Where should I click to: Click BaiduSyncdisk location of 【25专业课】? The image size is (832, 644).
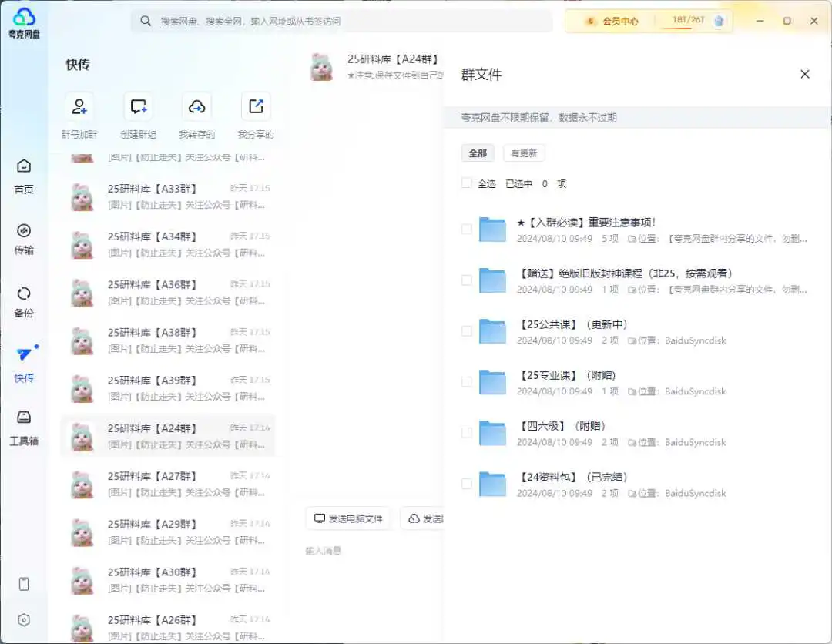[x=695, y=391]
